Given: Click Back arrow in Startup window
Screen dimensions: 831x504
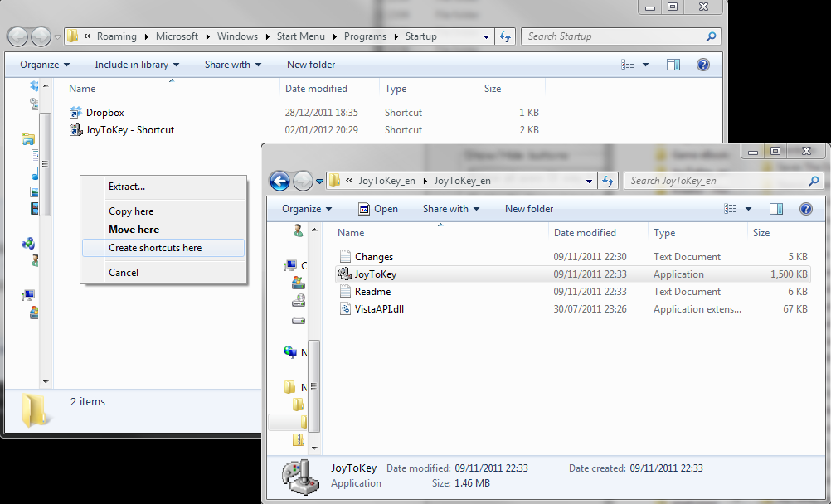Looking at the screenshot, I should 17,36.
